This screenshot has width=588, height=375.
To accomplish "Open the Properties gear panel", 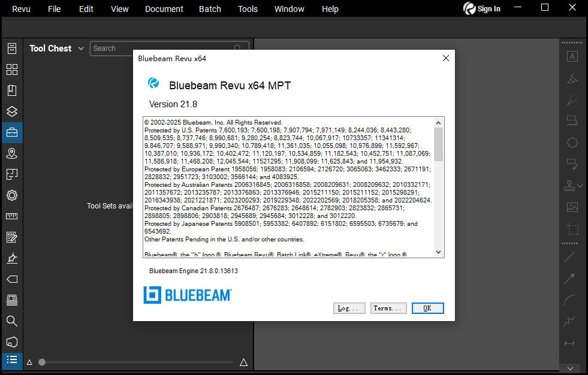I will tap(12, 195).
